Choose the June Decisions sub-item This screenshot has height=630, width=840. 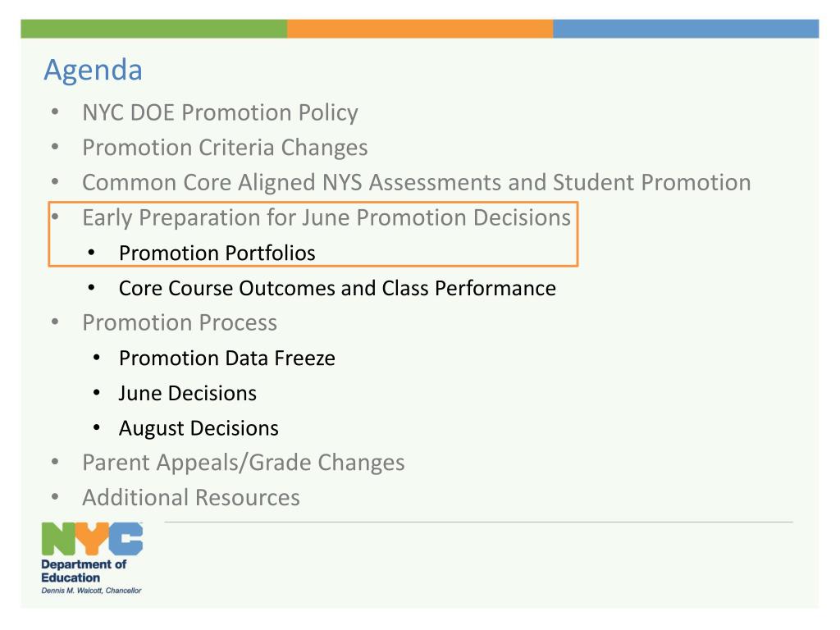(x=188, y=393)
